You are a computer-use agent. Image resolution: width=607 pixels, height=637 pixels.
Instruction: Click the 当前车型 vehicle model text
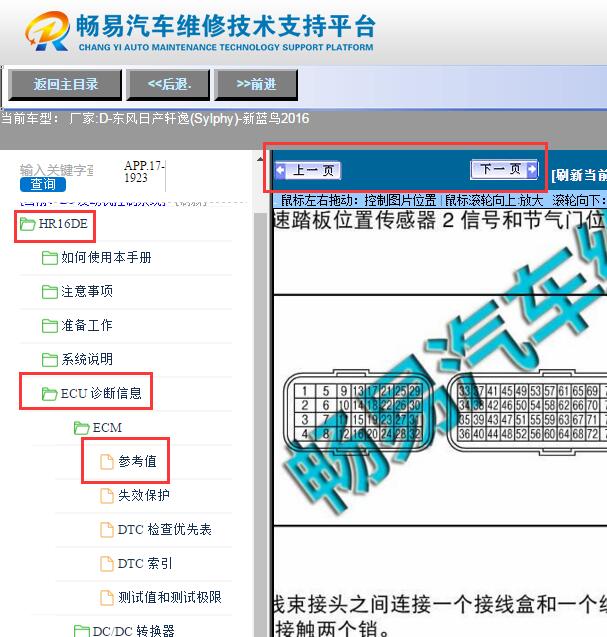pyautogui.click(x=155, y=119)
